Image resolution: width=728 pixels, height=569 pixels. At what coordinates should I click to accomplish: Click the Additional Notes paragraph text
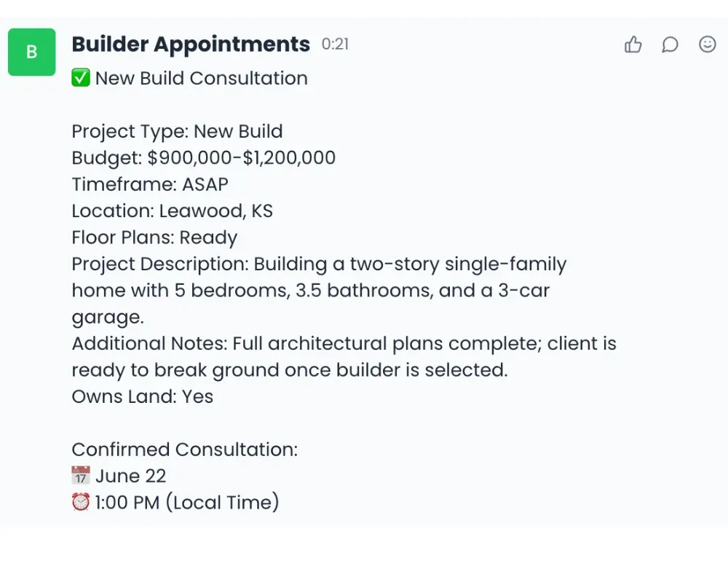342,356
